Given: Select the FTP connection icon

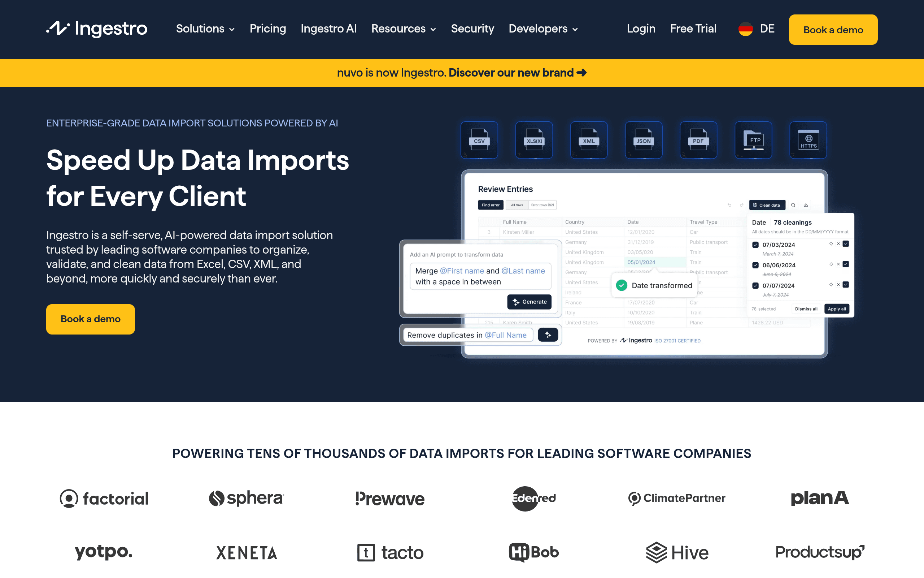Looking at the screenshot, I should [x=753, y=140].
